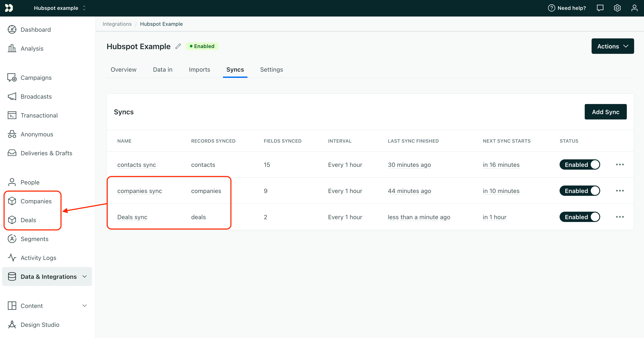Viewport: 644px width, 338px height.
Task: Open the Broadcasts section
Action: (x=36, y=96)
